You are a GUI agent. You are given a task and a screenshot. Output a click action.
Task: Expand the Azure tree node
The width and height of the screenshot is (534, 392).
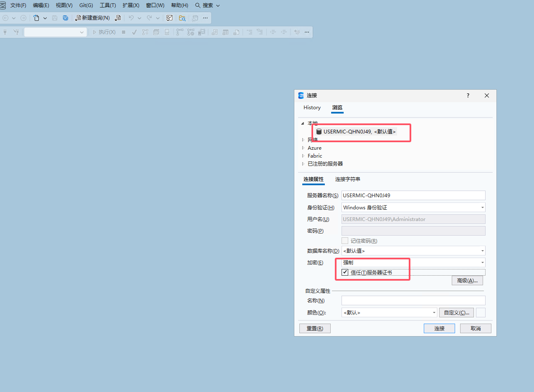pos(303,148)
